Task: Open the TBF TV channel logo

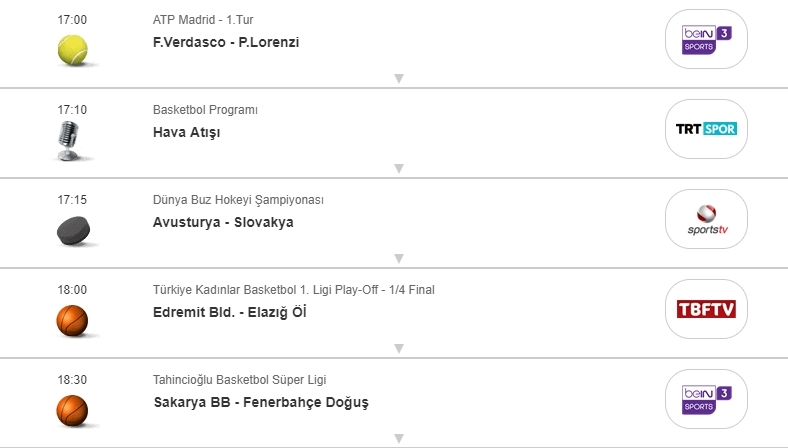Action: tap(706, 309)
